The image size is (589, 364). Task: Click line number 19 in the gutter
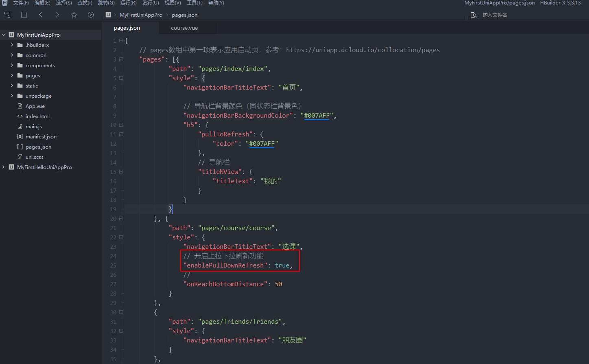click(113, 209)
